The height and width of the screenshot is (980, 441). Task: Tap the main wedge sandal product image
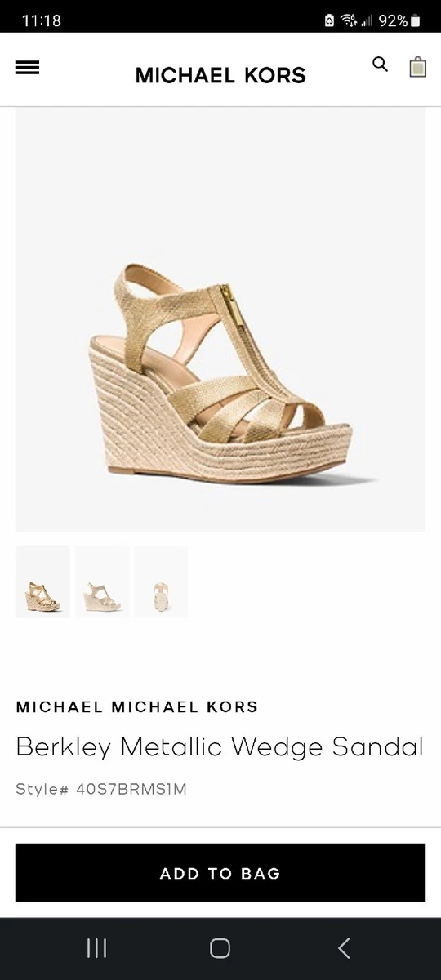pyautogui.click(x=220, y=319)
